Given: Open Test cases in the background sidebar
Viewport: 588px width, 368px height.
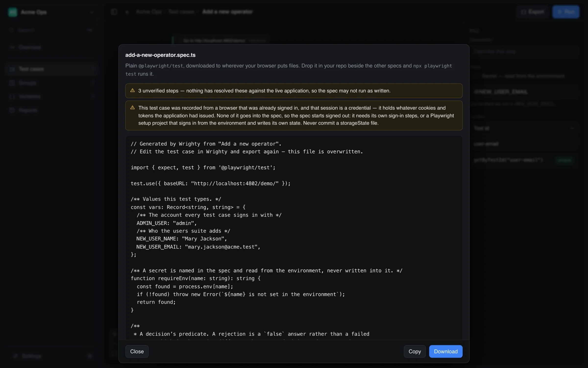Looking at the screenshot, I should click(51, 69).
